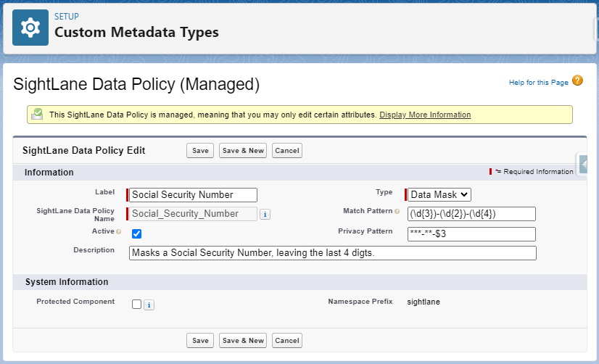Click the SightLane Data Policy Name field
The height and width of the screenshot is (364, 599).
[193, 214]
